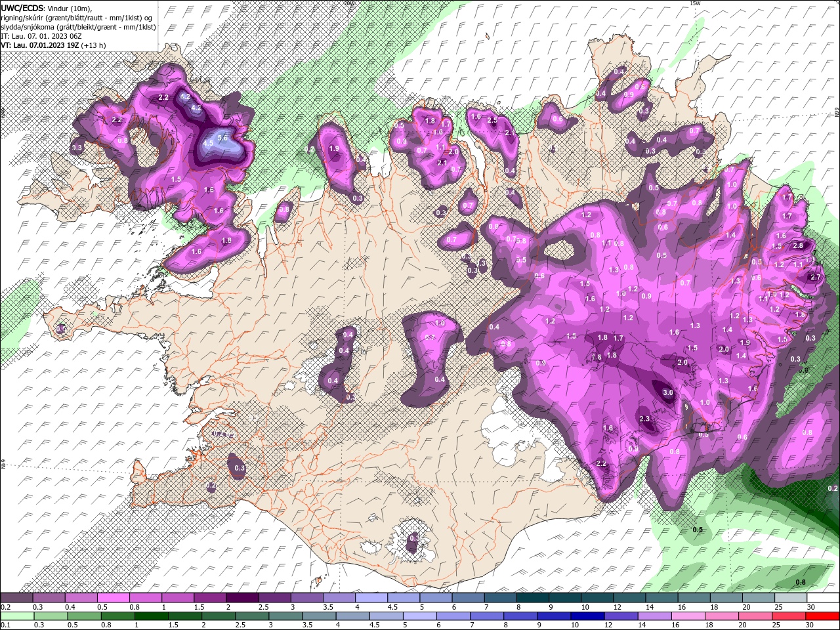Click the 2.8 value on the east coast
Image resolution: width=840 pixels, height=630 pixels.
(x=798, y=245)
